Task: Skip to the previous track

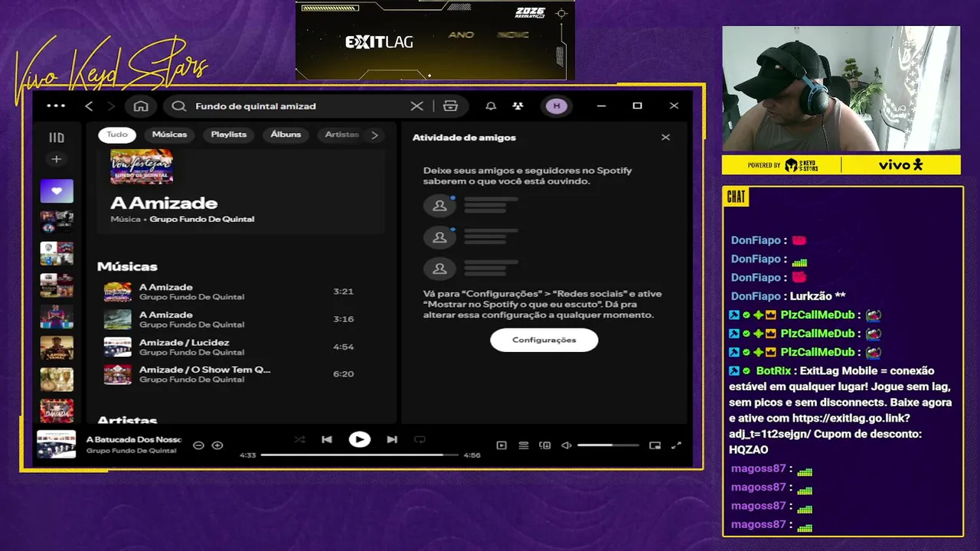Action: [327, 439]
